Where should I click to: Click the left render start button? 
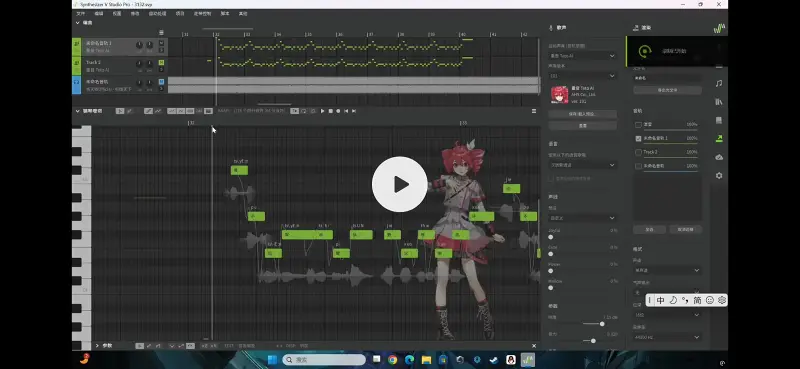(649, 230)
